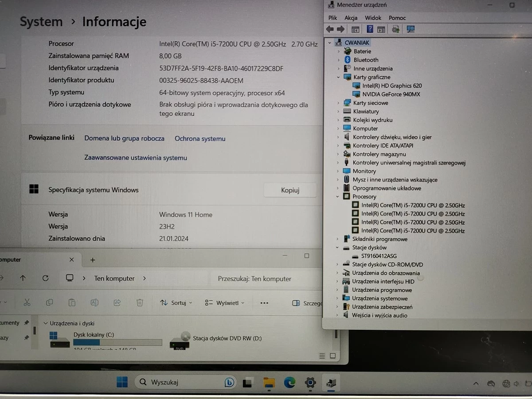Click the Delete trash icon in File Explorer
Image resolution: width=532 pixels, height=399 pixels.
coord(140,303)
